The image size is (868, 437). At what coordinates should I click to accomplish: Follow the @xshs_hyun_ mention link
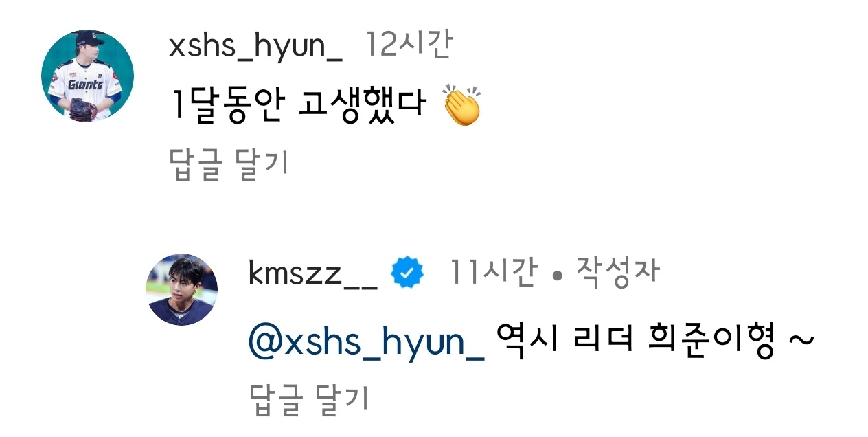367,341
